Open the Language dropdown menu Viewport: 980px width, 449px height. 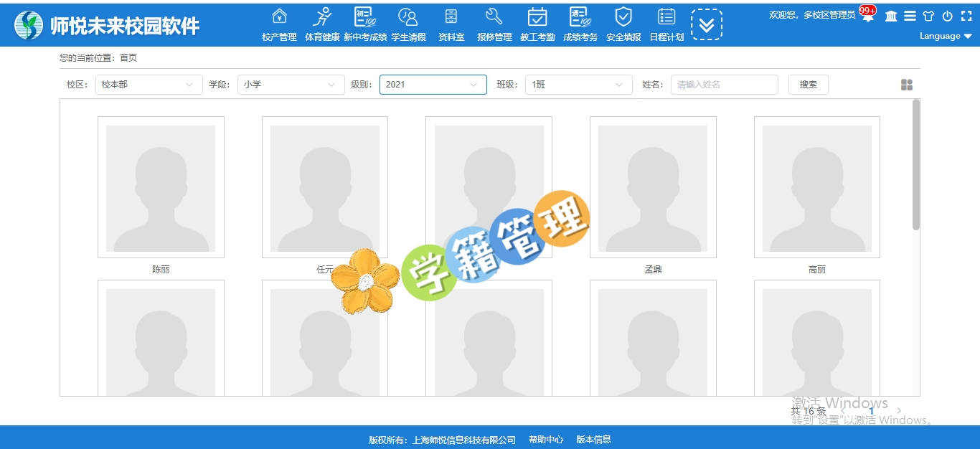[x=946, y=36]
